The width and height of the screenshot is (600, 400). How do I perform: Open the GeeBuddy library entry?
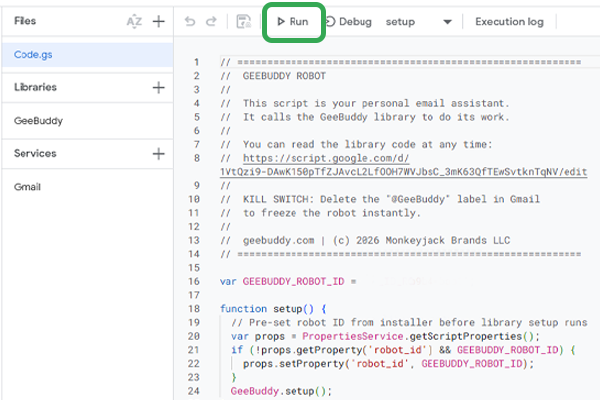(88, 121)
